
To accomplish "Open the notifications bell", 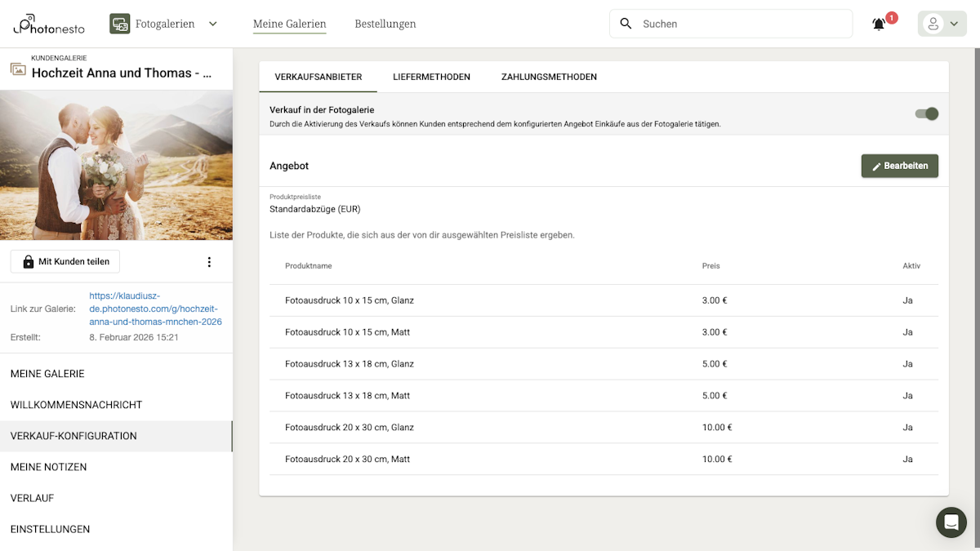I will [x=878, y=24].
